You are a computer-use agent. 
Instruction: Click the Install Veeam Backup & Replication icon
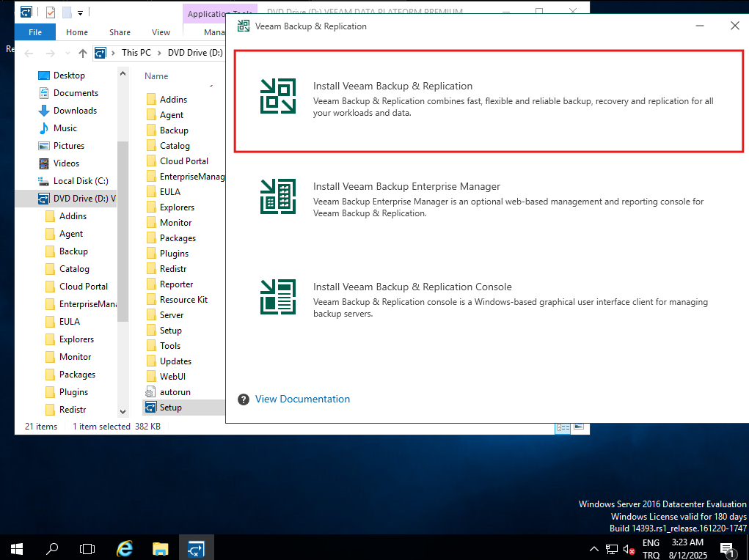pos(277,96)
